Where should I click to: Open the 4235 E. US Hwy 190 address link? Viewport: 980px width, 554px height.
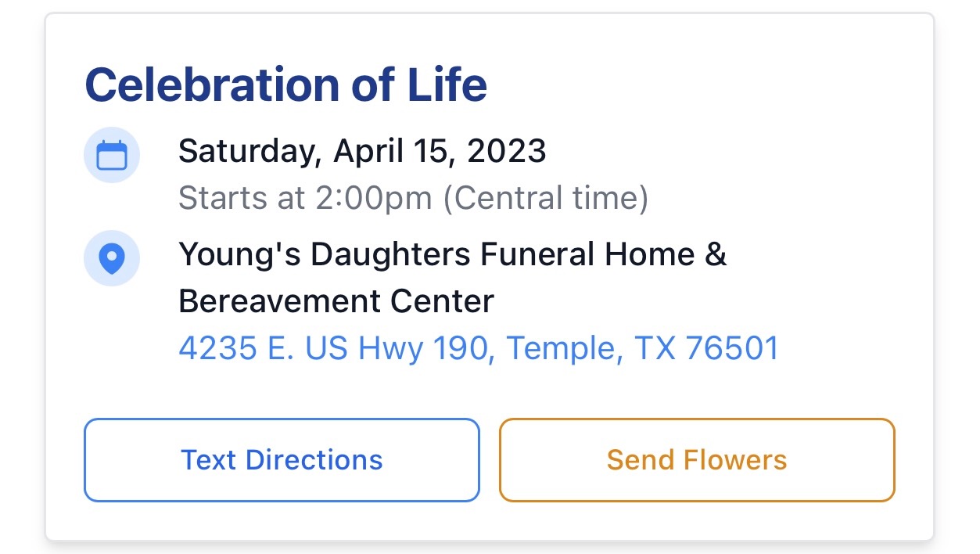click(x=479, y=348)
